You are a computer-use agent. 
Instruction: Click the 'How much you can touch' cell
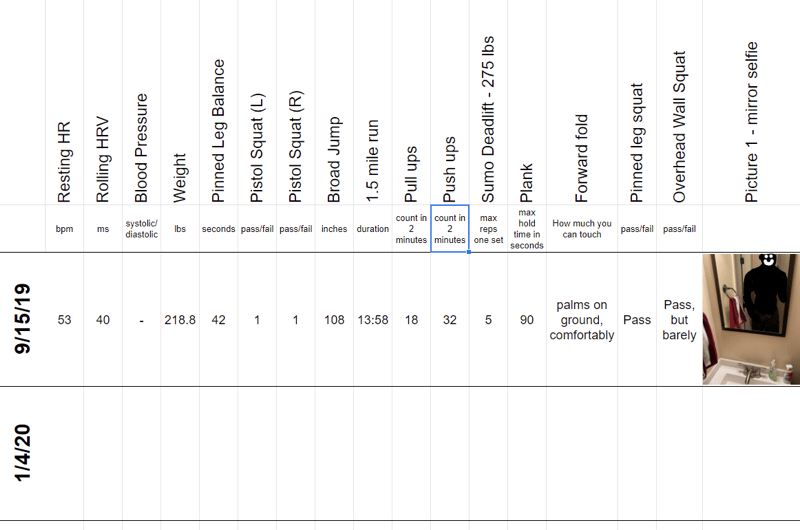click(582, 228)
